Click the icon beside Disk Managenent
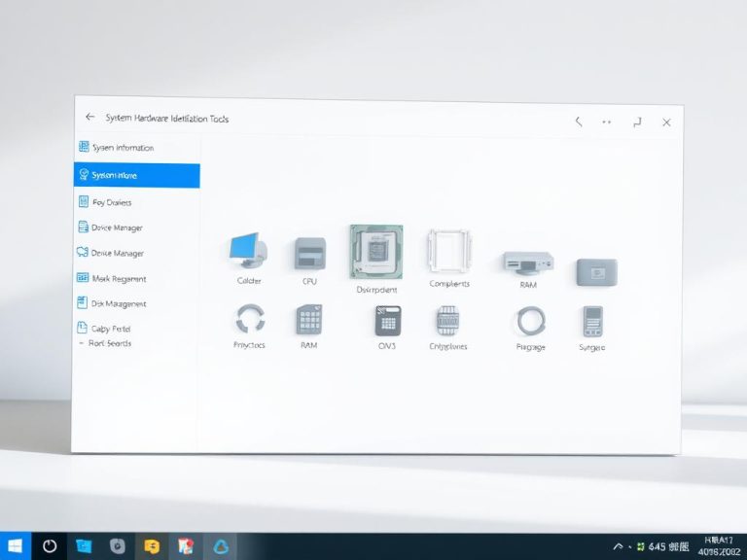This screenshot has width=747, height=560. tap(82, 302)
